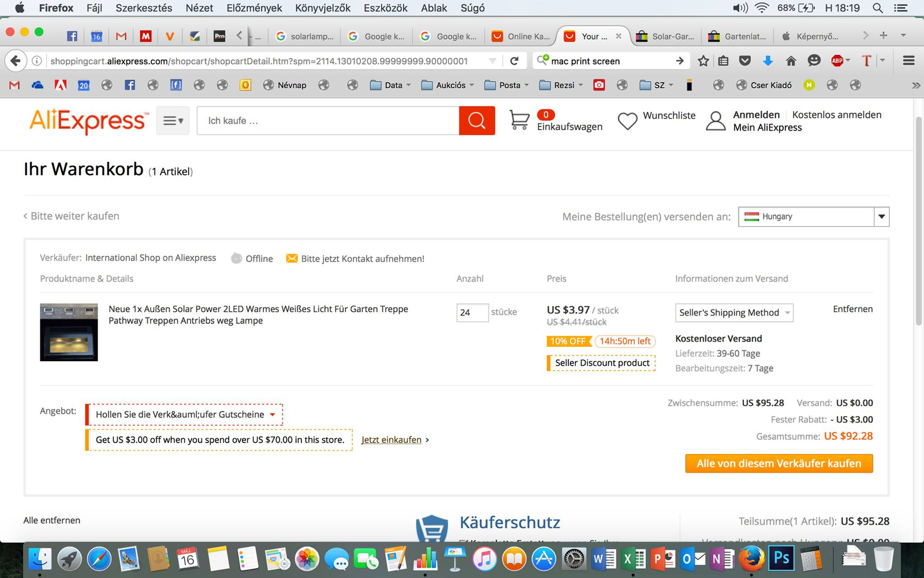Viewport: 924px width, 578px height.
Task: Click Entfernen to remove the item
Action: click(x=852, y=309)
